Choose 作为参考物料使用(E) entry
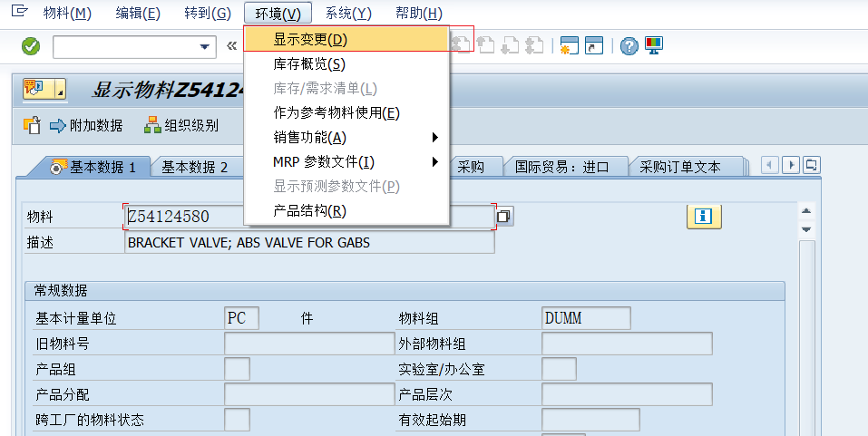This screenshot has width=868, height=436. [x=346, y=113]
